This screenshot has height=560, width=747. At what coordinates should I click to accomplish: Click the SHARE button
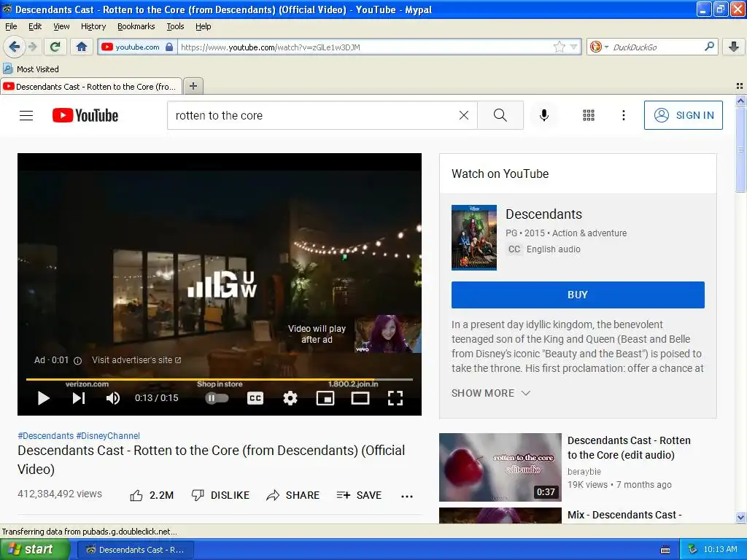pos(293,496)
